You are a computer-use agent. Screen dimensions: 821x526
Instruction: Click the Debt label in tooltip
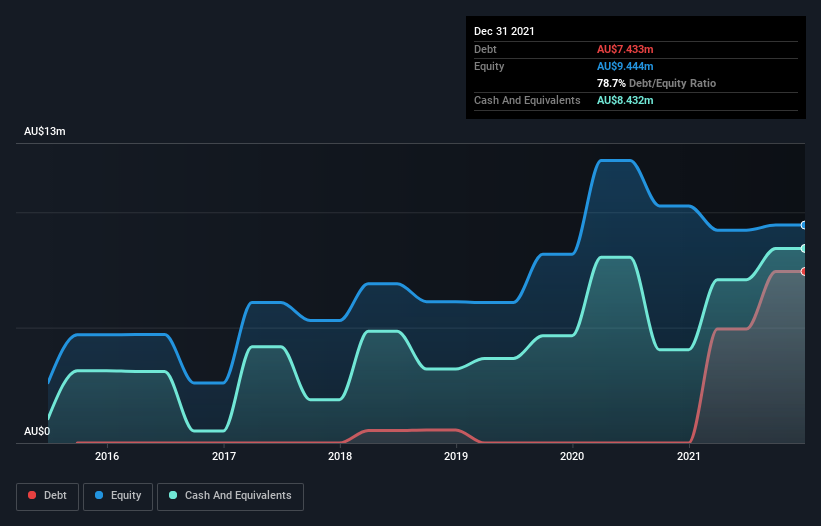(485, 49)
